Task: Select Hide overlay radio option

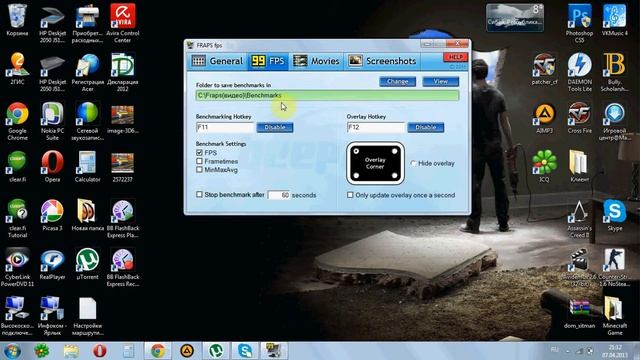Action: pyautogui.click(x=413, y=163)
